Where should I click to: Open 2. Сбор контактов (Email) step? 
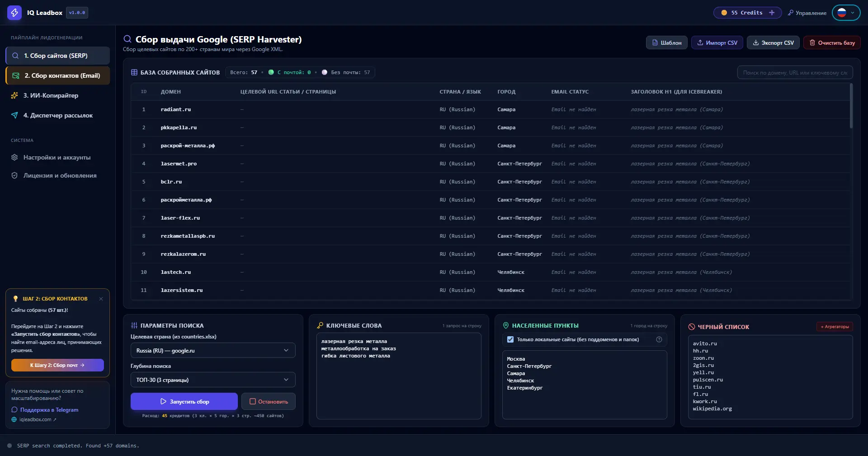coord(57,75)
